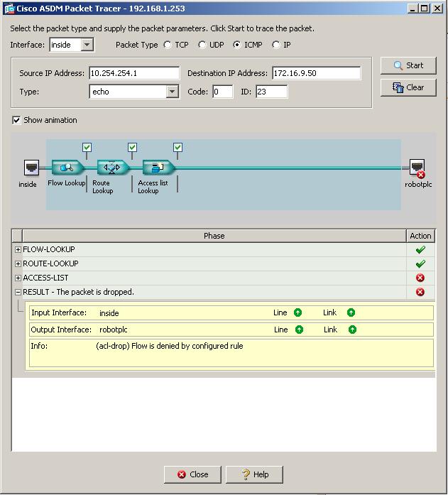Collapse the RESULT phase row
The height and width of the screenshot is (495, 448).
click(x=18, y=293)
